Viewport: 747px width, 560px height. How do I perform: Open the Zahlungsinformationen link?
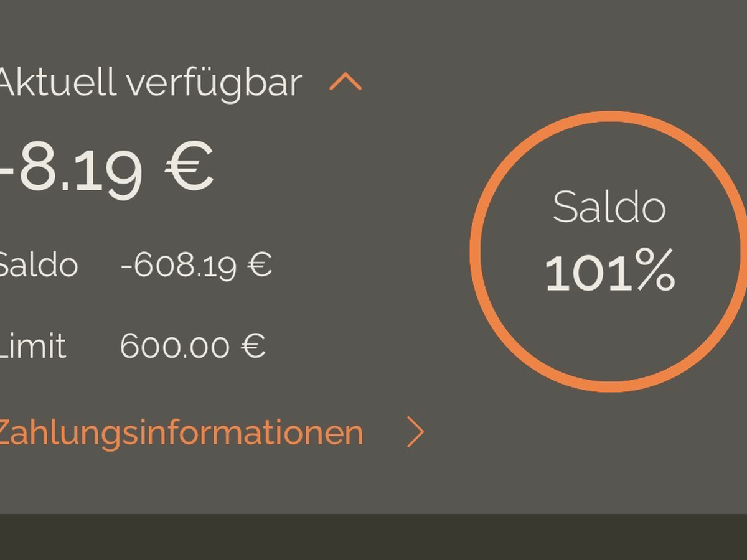[x=179, y=432]
